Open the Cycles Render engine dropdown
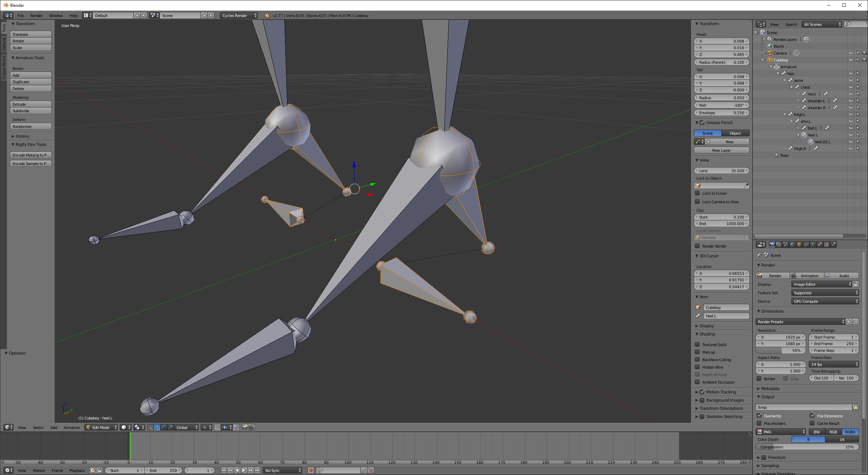Screen dimensions: 868x475 [x=239, y=15]
